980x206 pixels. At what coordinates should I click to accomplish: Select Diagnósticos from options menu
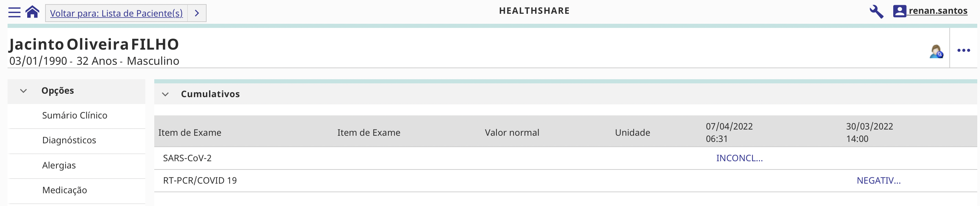pyautogui.click(x=69, y=140)
